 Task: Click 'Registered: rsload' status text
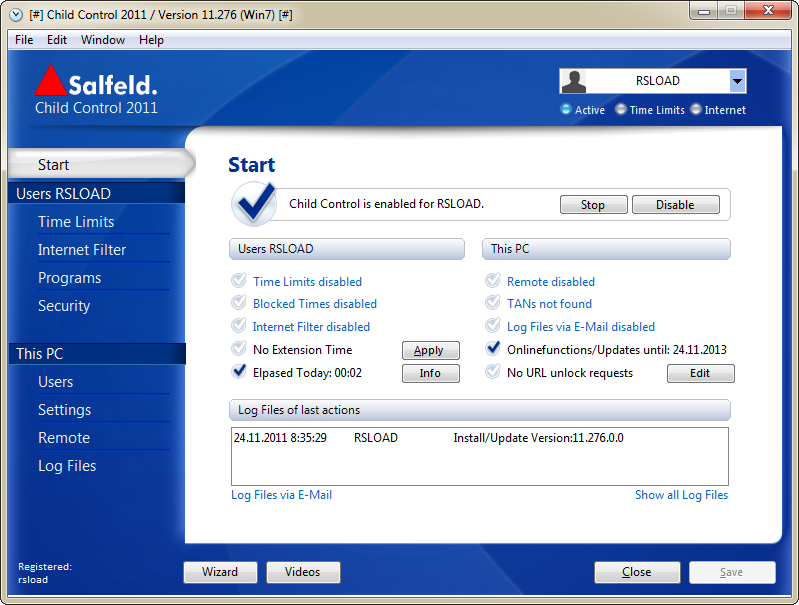pyautogui.click(x=45, y=573)
